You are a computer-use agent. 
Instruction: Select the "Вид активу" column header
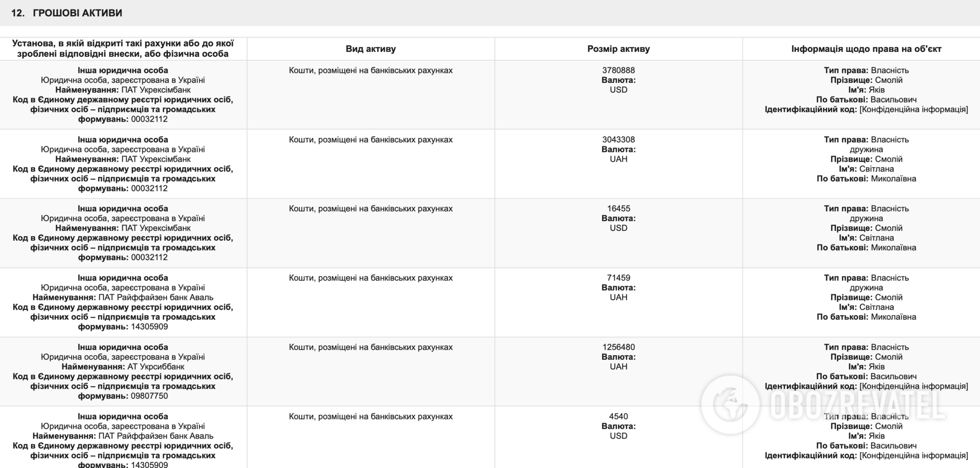click(x=370, y=49)
